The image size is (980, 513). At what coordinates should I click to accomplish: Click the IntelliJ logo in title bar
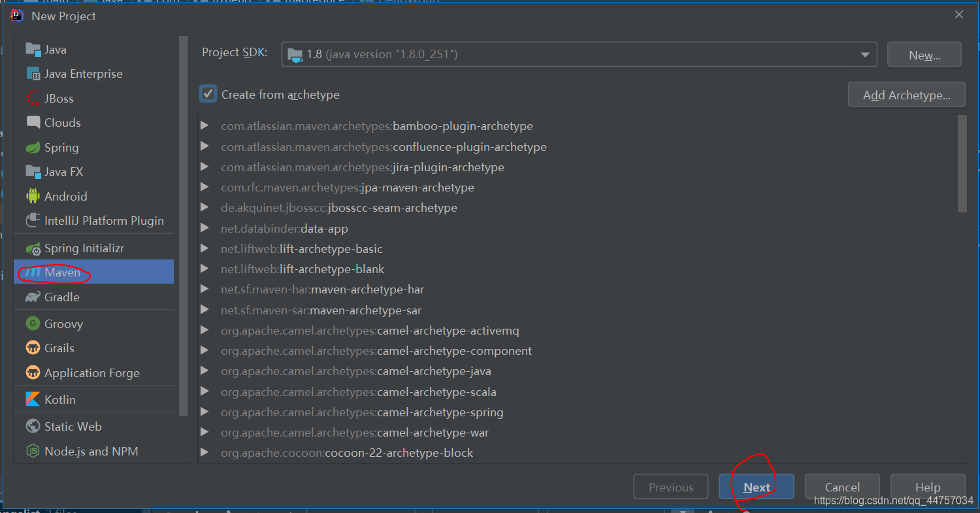click(17, 16)
